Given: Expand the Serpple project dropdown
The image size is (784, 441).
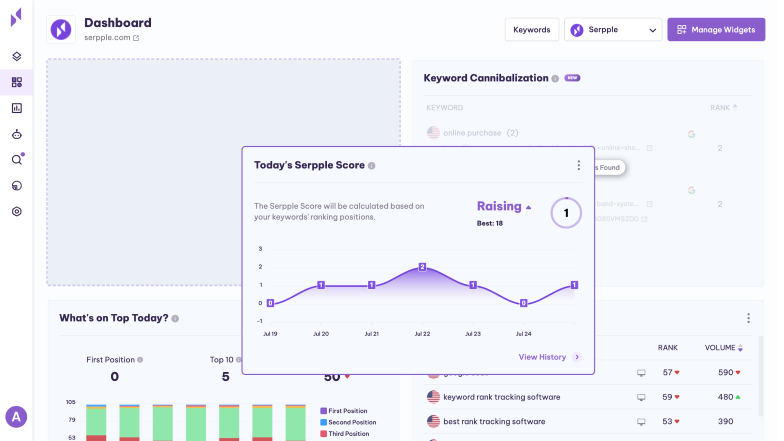Looking at the screenshot, I should click(613, 30).
